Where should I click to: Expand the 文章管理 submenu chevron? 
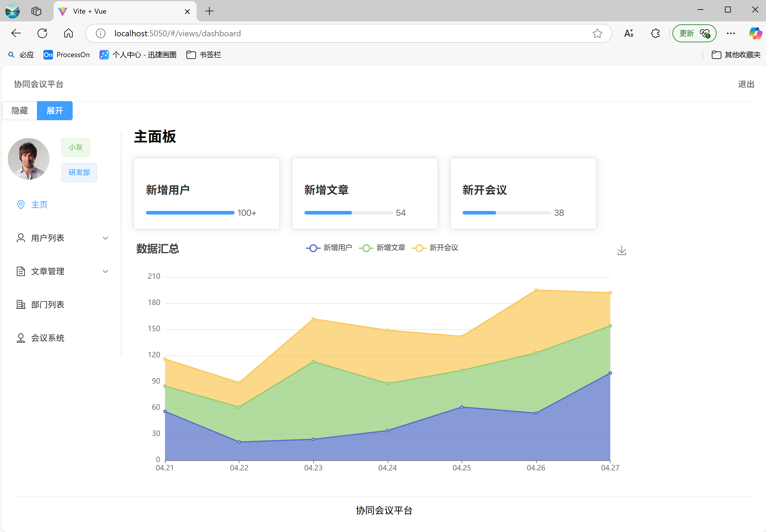(105, 271)
